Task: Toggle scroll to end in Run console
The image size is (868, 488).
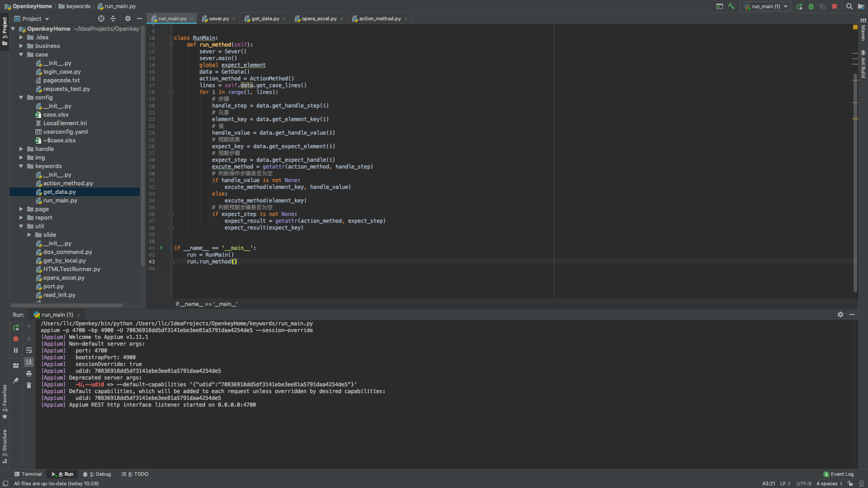Action: tap(29, 361)
